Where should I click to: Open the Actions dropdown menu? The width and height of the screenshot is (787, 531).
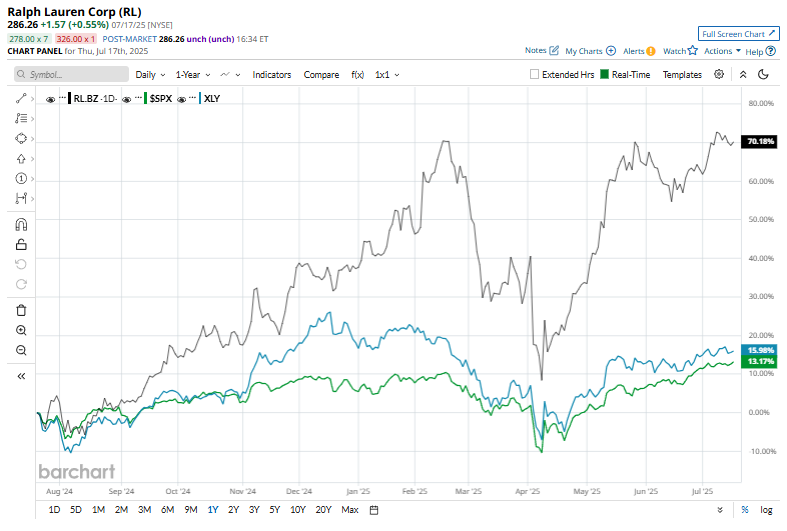coord(722,51)
